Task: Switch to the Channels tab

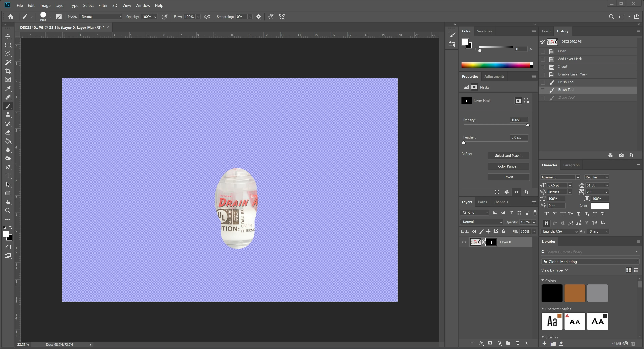Action: click(500, 202)
